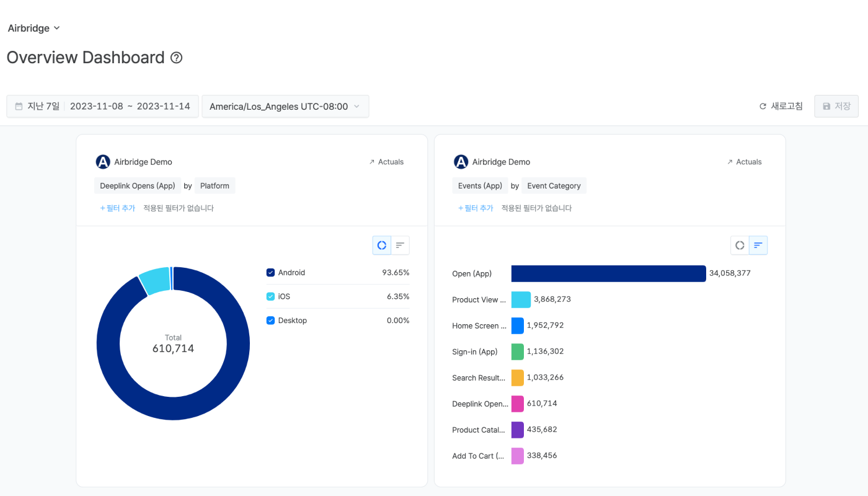Click the 0.00% Desktop percentage

tap(398, 321)
